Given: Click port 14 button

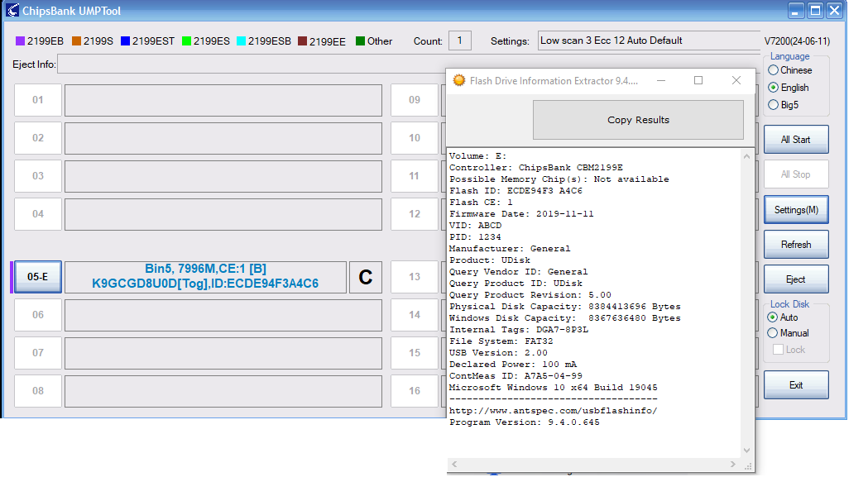Looking at the screenshot, I should 415,315.
